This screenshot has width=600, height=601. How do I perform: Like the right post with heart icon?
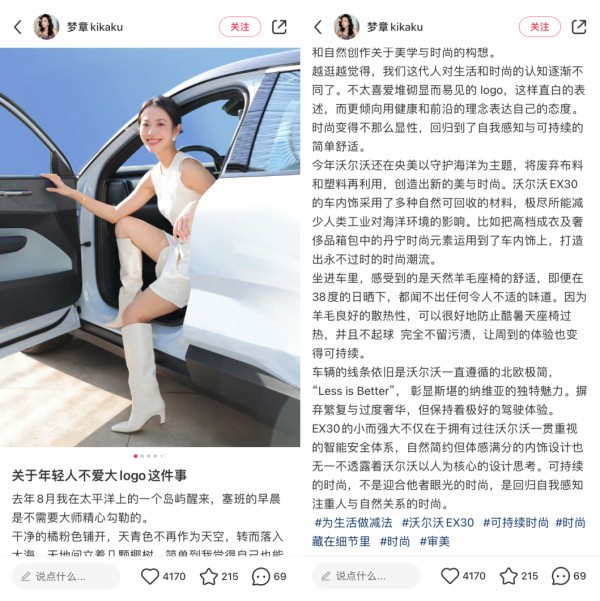(x=450, y=576)
